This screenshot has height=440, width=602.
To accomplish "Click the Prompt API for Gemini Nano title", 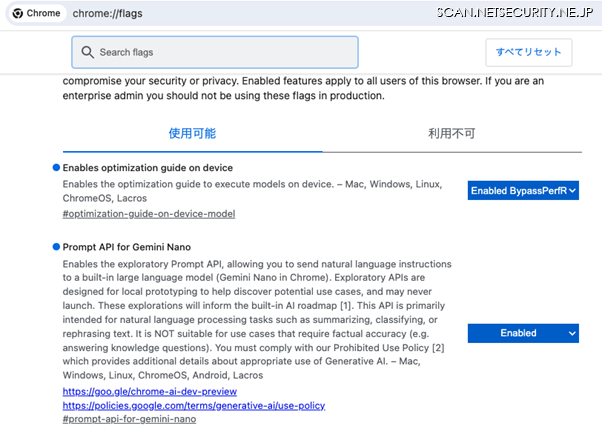I will [x=126, y=247].
